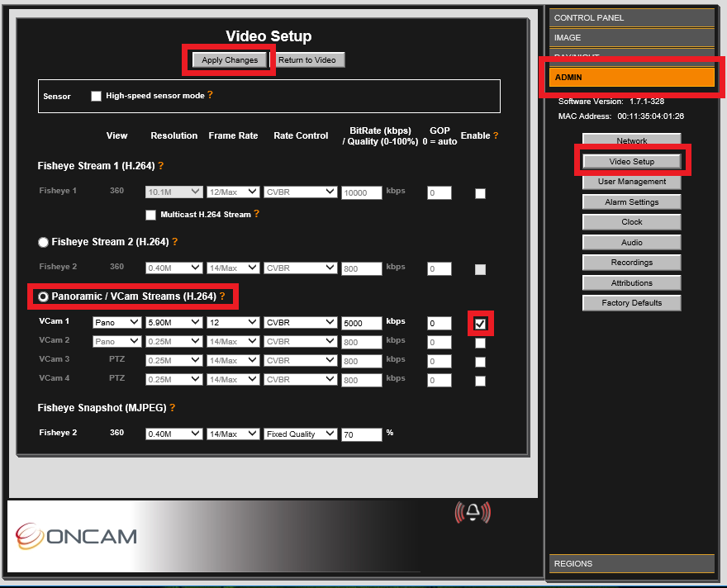Open help icon beside Enable column

[x=496, y=135]
